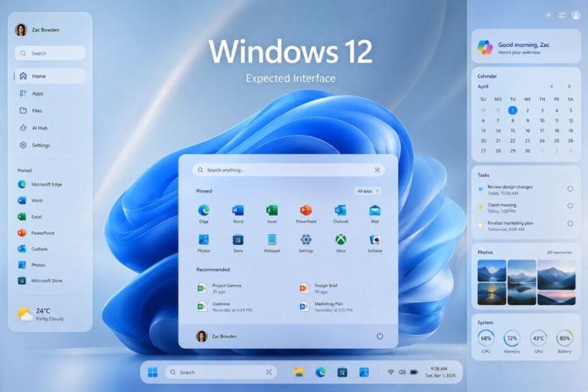Click the Wi-Fi icon in the system tray
Screen dimensions: 588x392
(x=390, y=372)
